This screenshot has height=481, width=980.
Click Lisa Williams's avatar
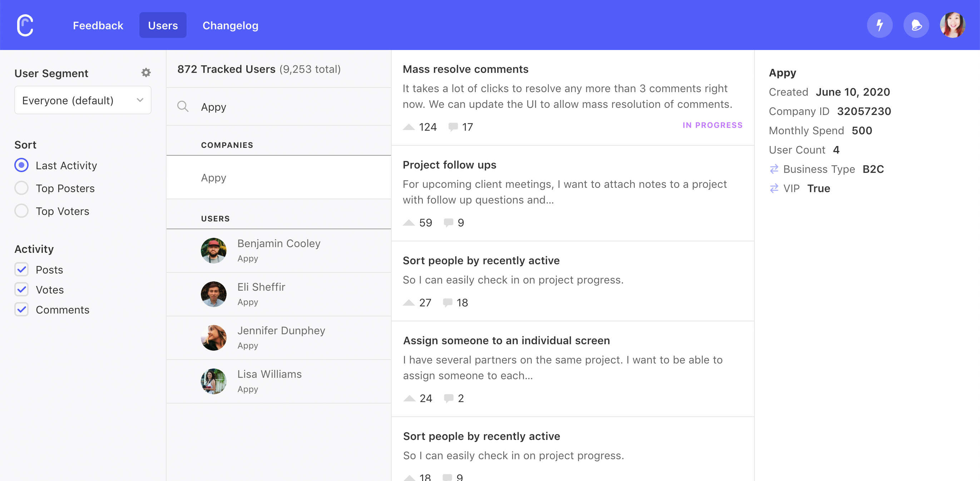(x=213, y=381)
